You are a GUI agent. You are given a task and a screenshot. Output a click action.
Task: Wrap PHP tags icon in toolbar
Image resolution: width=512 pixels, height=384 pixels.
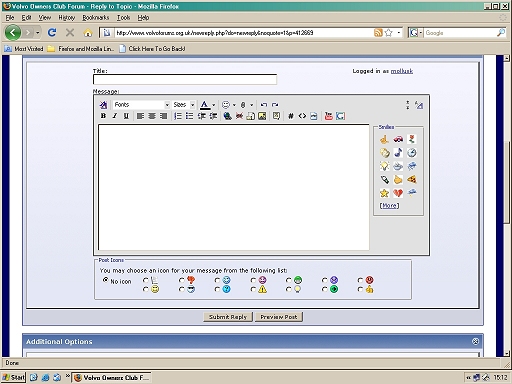(313, 116)
